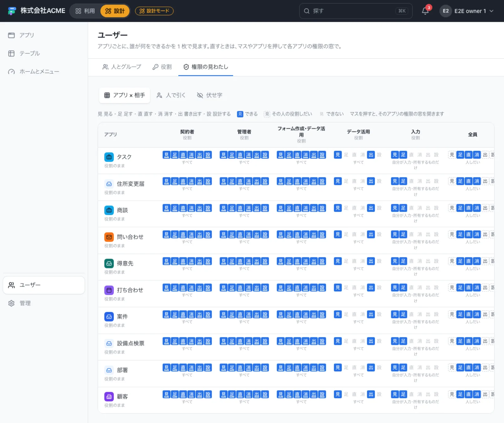Click the タスク app briefcase icon

109,157
